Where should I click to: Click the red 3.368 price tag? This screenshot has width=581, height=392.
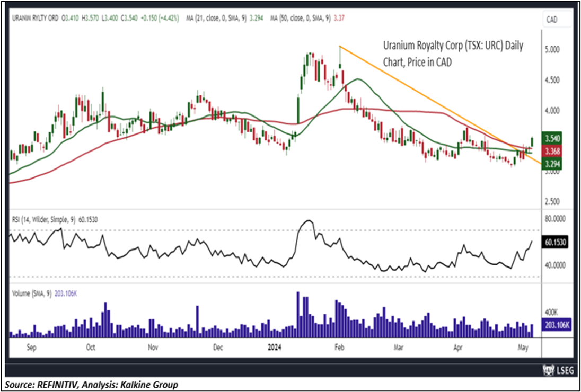click(552, 151)
